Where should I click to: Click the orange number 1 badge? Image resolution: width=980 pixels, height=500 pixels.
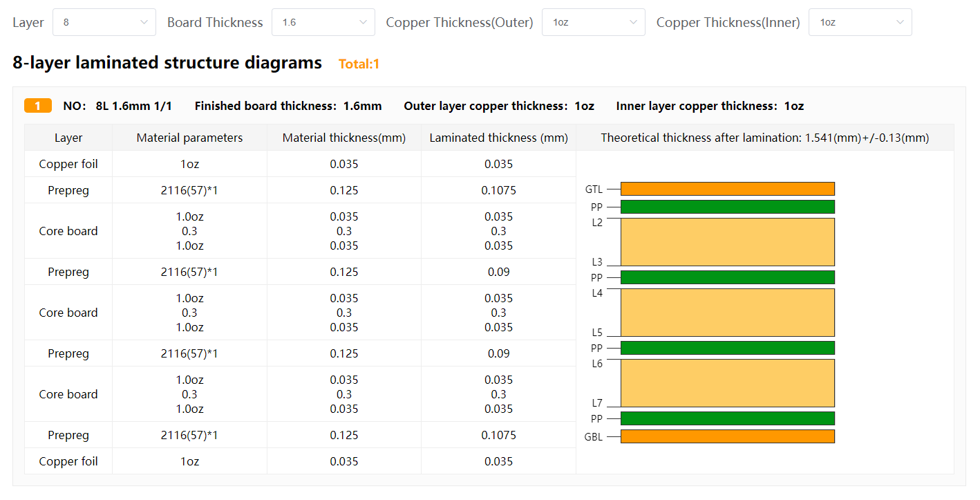(38, 106)
